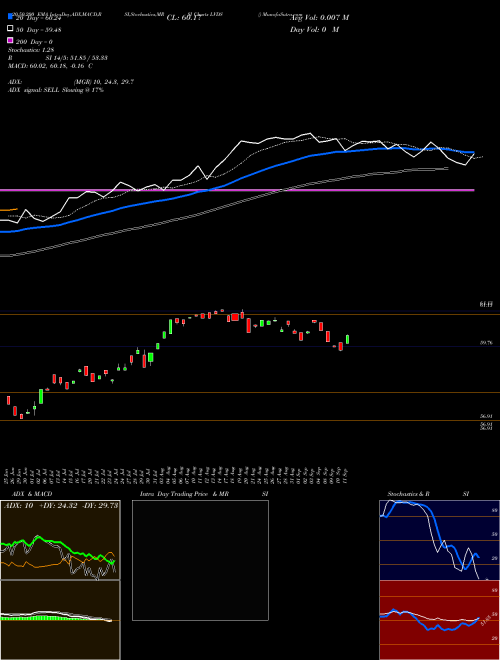Image resolution: width=500 pixels, height=660 pixels.
Task: Open the Intra Day Trading Price panel
Action: click(x=200, y=560)
